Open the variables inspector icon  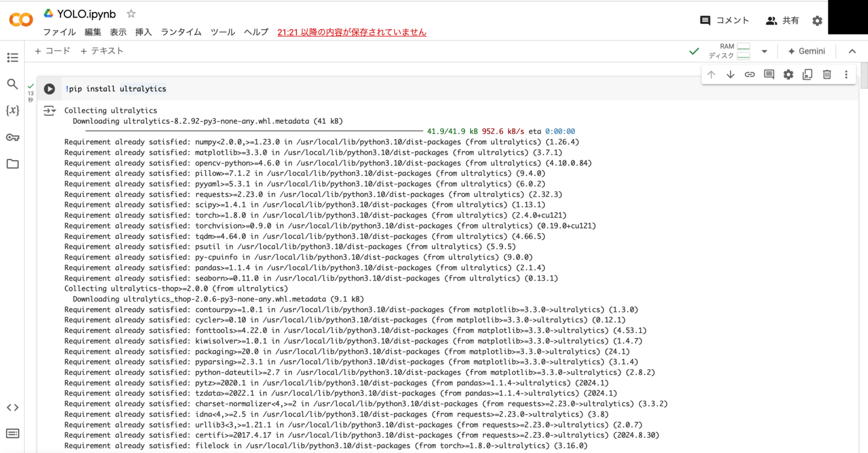12,110
